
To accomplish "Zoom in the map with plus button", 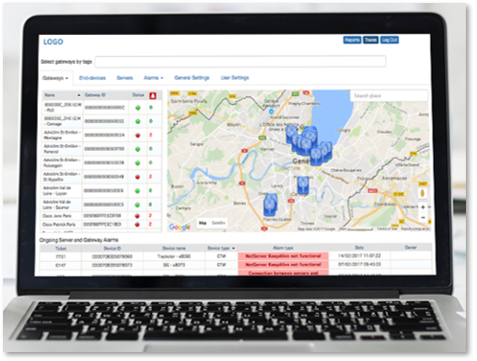I will (x=423, y=207).
